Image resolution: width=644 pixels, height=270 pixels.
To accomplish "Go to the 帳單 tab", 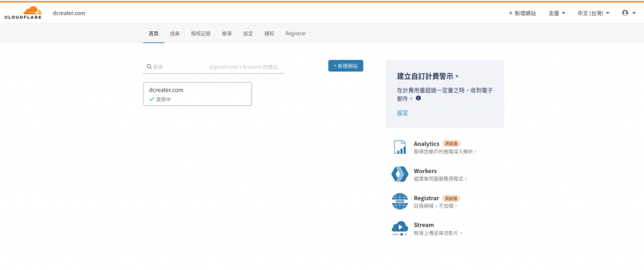I will 226,34.
